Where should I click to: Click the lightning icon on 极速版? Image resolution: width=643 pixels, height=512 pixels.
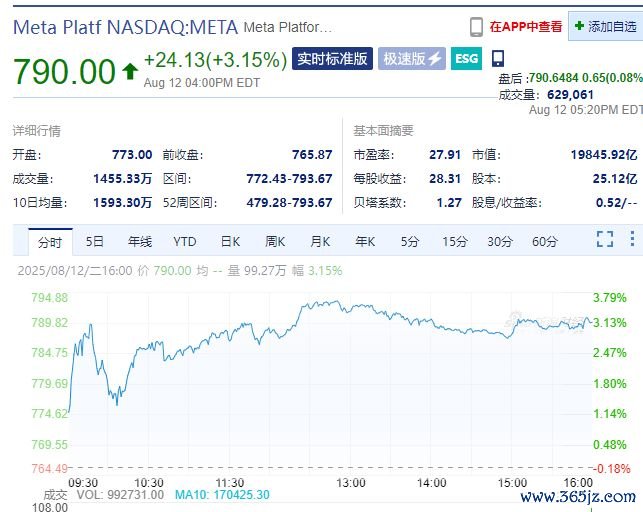pos(435,59)
